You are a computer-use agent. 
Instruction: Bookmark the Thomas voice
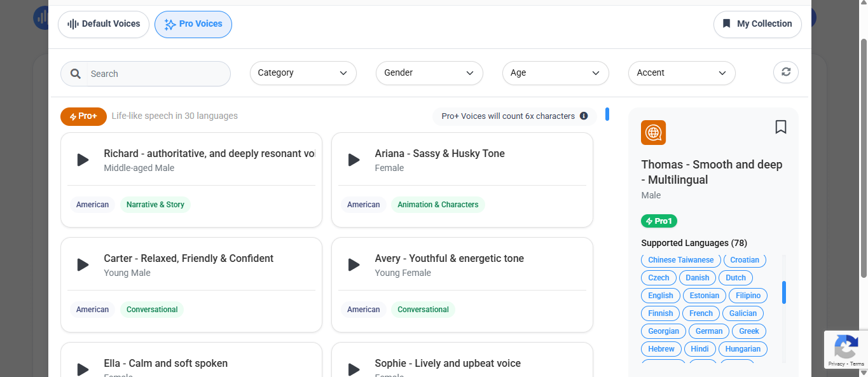coord(781,127)
